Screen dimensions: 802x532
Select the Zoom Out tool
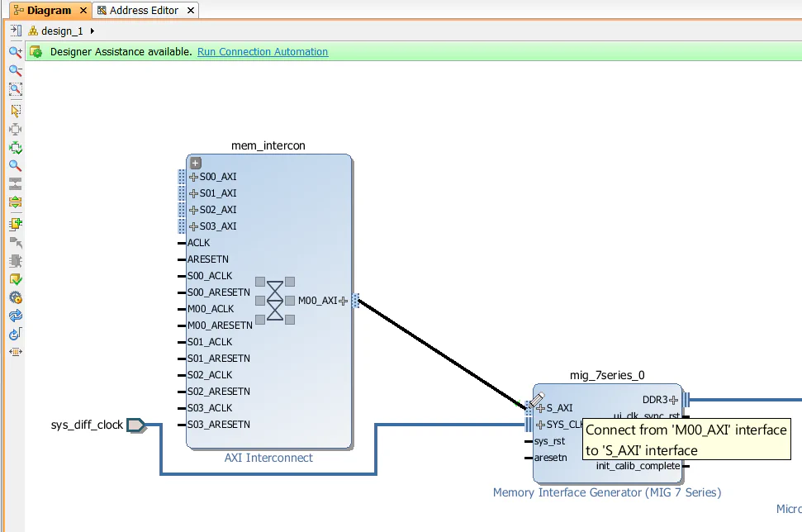coord(15,70)
